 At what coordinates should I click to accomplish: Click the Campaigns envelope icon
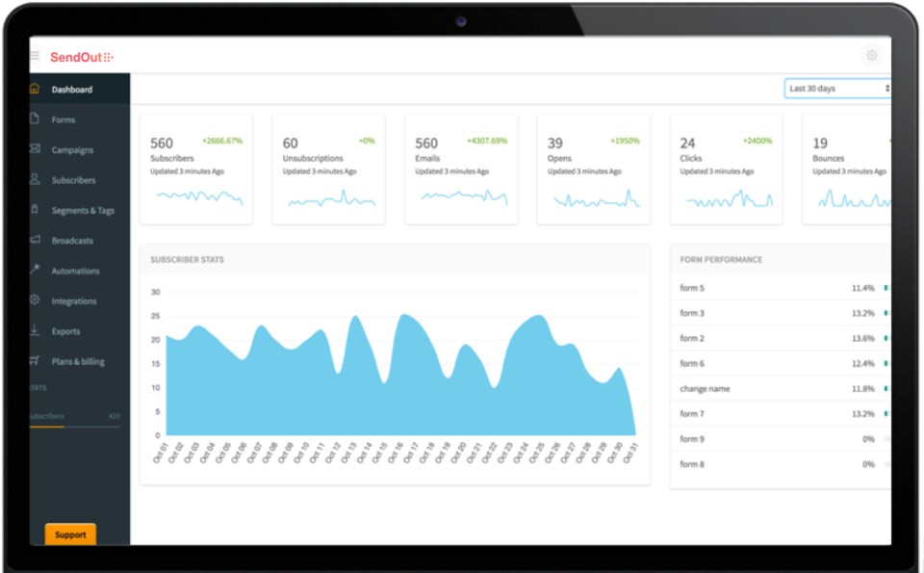(37, 149)
